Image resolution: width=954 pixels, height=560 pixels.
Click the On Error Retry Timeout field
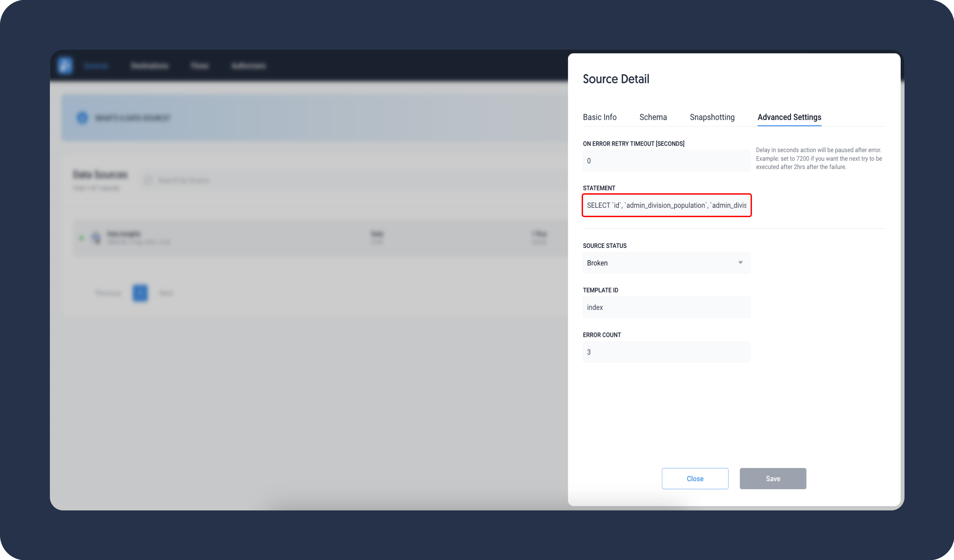tap(666, 161)
